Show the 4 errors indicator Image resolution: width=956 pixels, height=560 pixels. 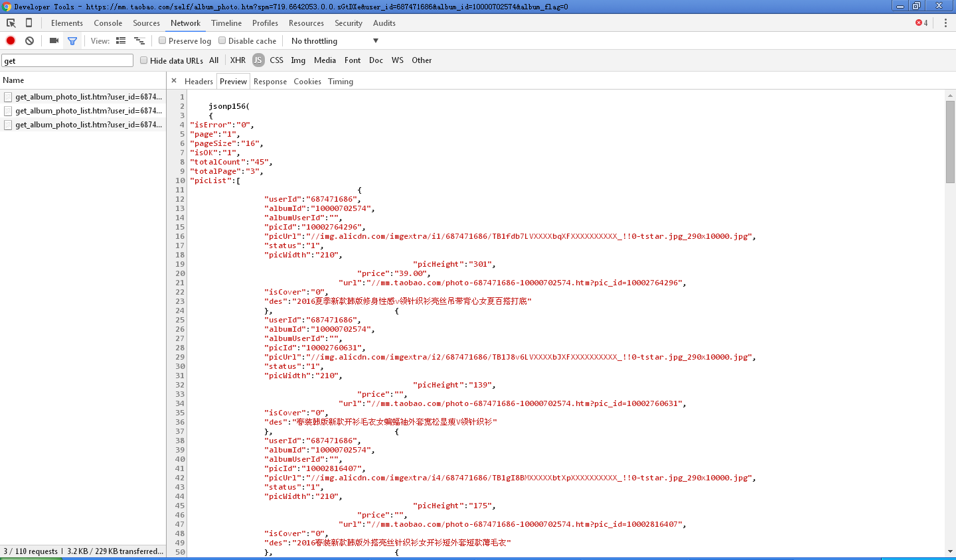[921, 23]
